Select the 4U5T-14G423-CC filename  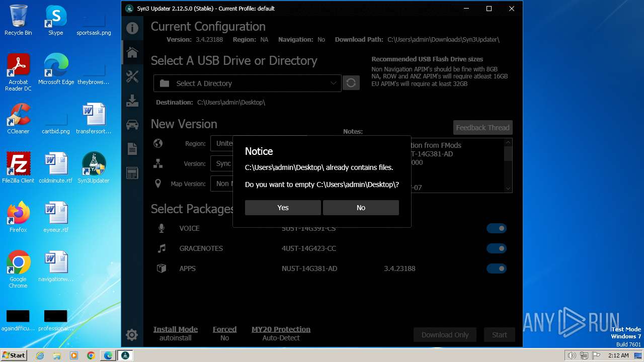(x=309, y=248)
